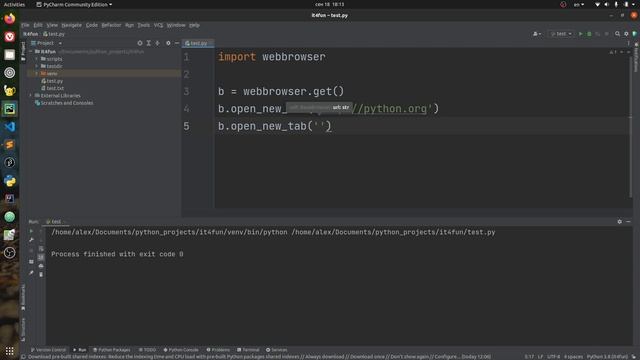Select test.py in project tree
Screen dimensions: 640x360
tap(52, 81)
